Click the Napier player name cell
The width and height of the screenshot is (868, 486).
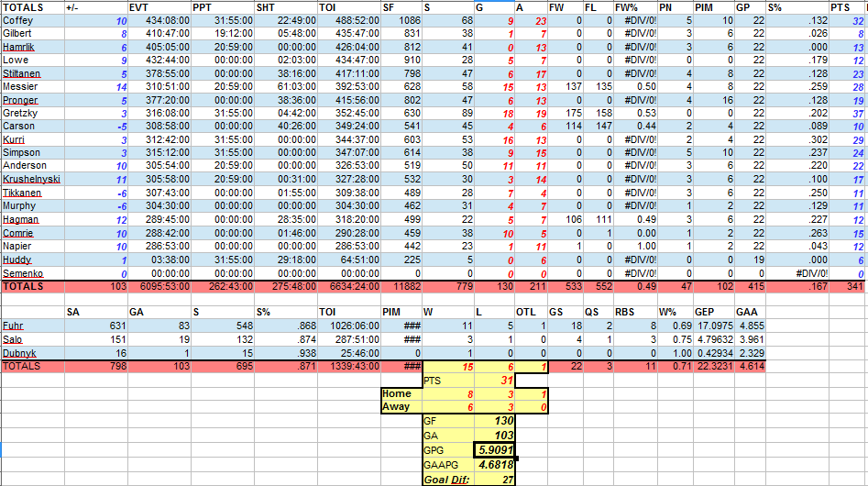pos(33,247)
